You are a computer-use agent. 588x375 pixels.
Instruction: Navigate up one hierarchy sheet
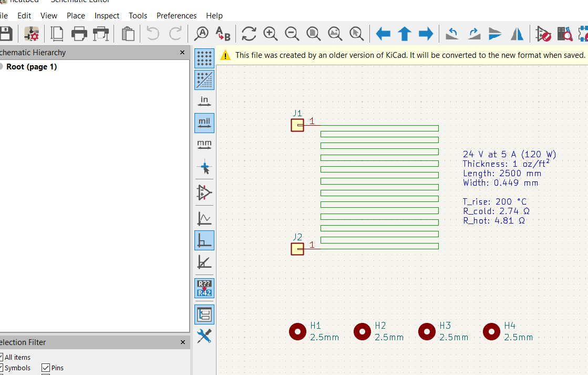[404, 34]
